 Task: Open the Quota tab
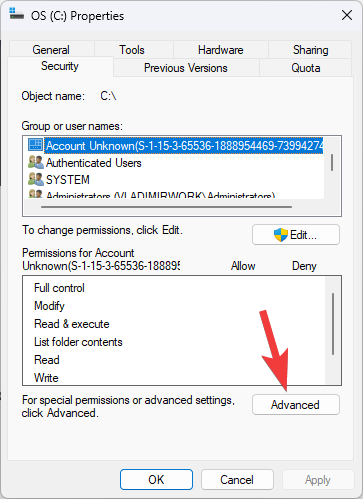[306, 68]
